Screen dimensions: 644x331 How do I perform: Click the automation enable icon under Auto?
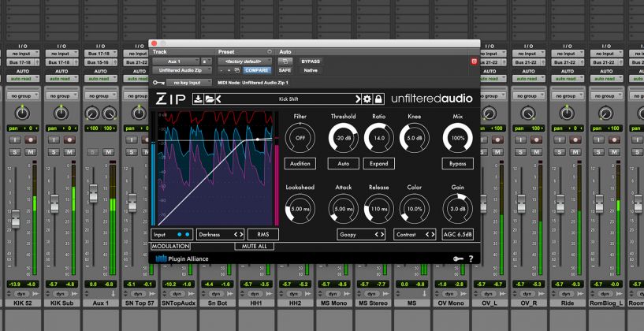point(285,61)
